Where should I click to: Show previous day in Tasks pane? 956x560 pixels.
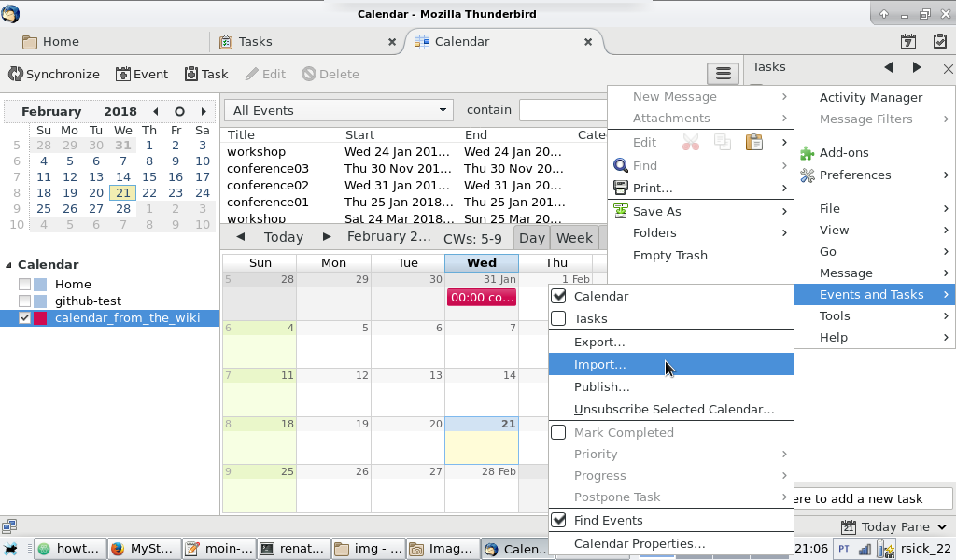tap(889, 67)
